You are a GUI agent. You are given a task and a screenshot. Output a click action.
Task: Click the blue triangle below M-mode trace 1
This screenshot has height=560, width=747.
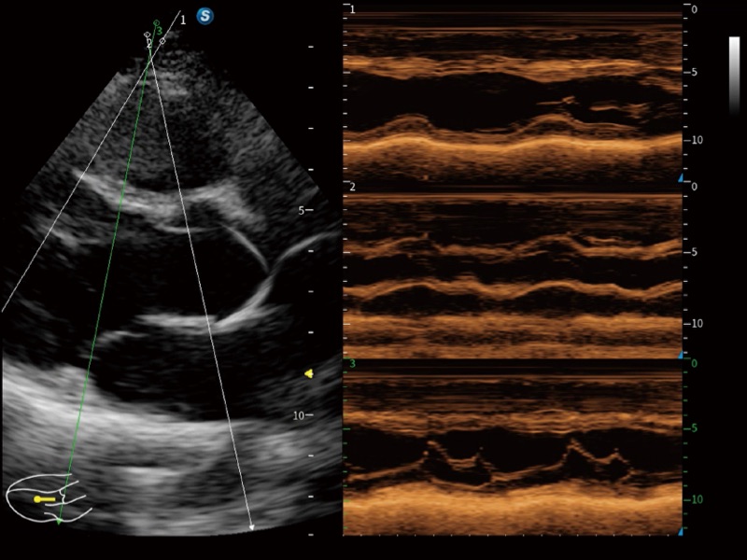[681, 177]
